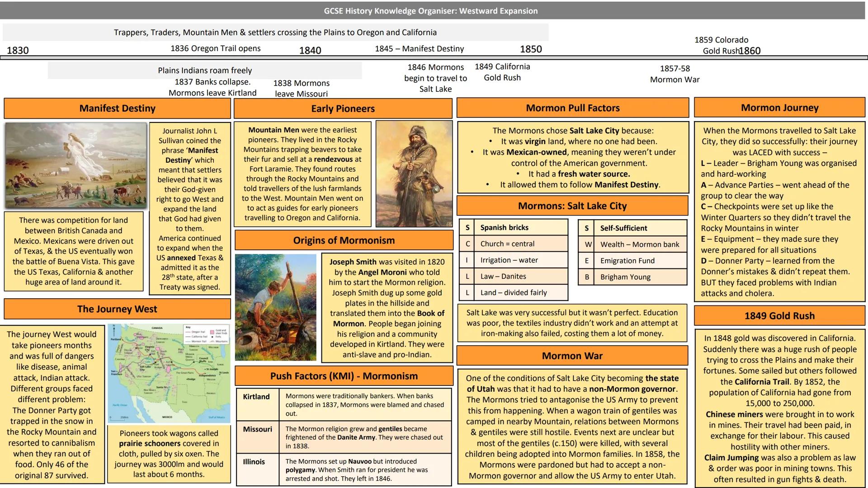Open the Journey West trail map

(170, 371)
